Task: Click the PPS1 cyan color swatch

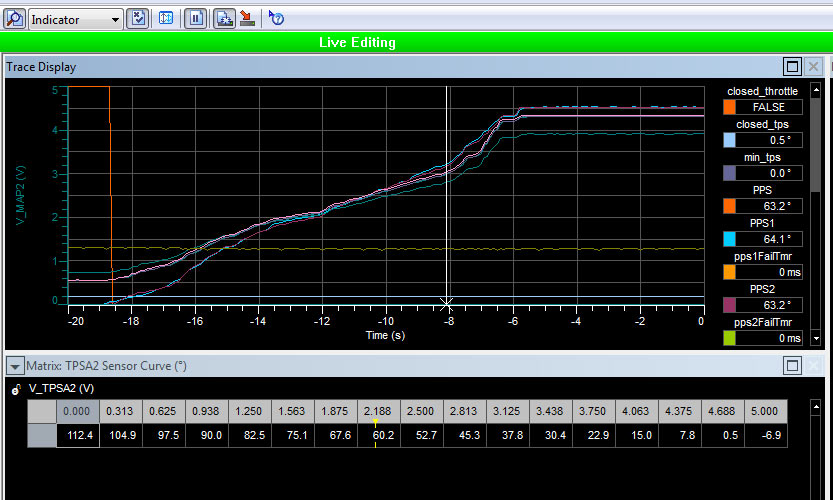Action: pos(729,239)
